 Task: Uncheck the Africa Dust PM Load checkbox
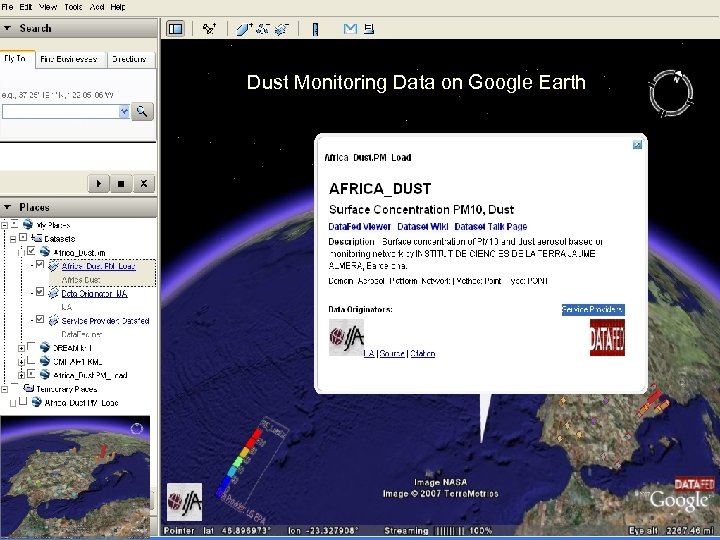coord(40,264)
